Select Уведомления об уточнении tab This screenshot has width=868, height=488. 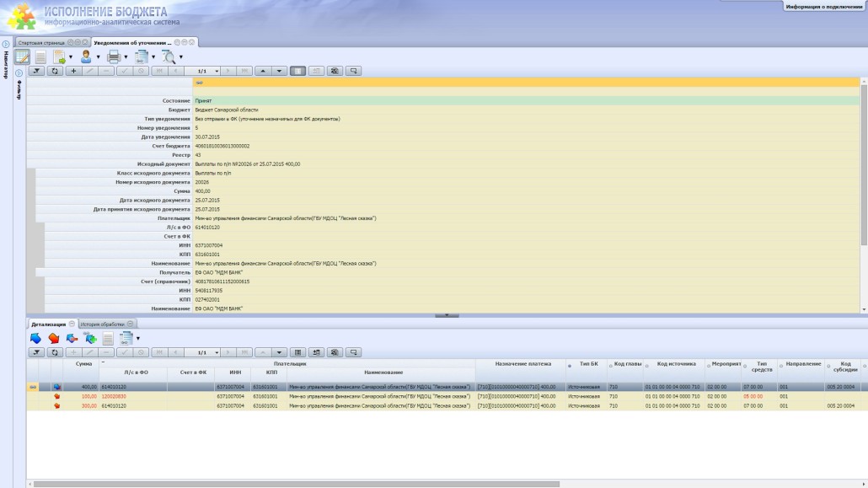click(133, 43)
